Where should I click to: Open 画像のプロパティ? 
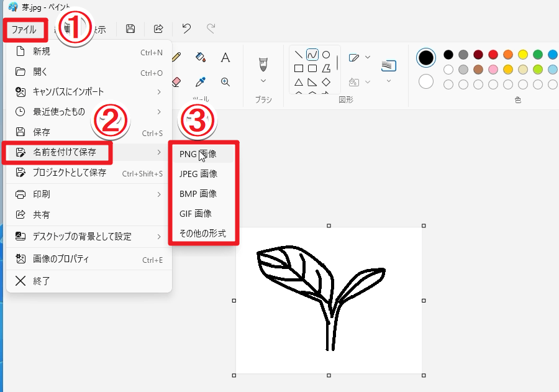tap(89, 259)
